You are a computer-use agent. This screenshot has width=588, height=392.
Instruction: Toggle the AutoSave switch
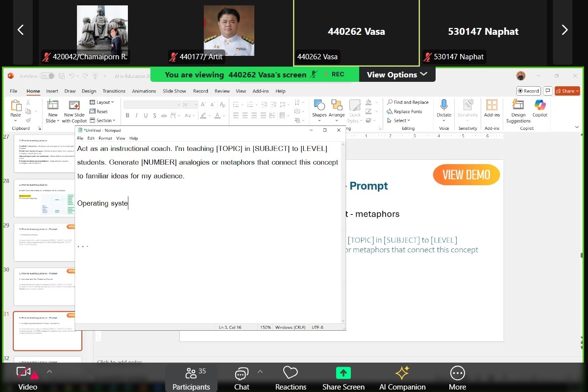47,76
